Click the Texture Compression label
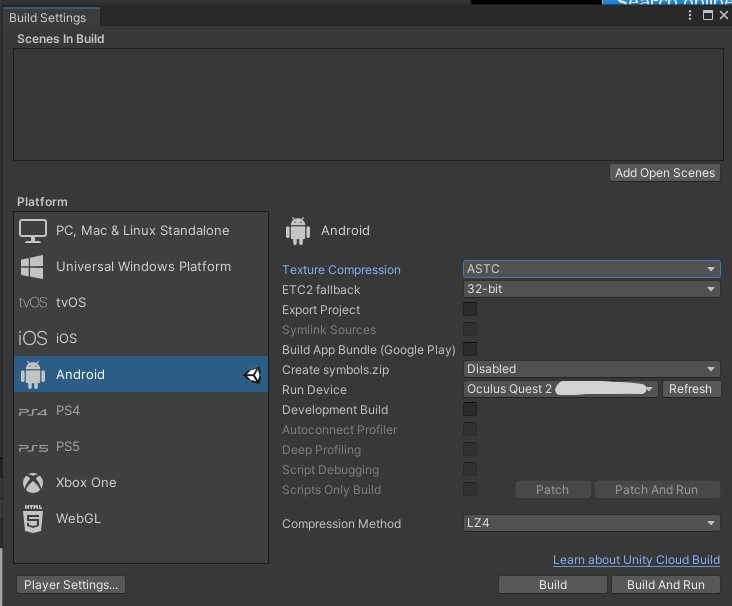This screenshot has height=606, width=732. tap(341, 270)
